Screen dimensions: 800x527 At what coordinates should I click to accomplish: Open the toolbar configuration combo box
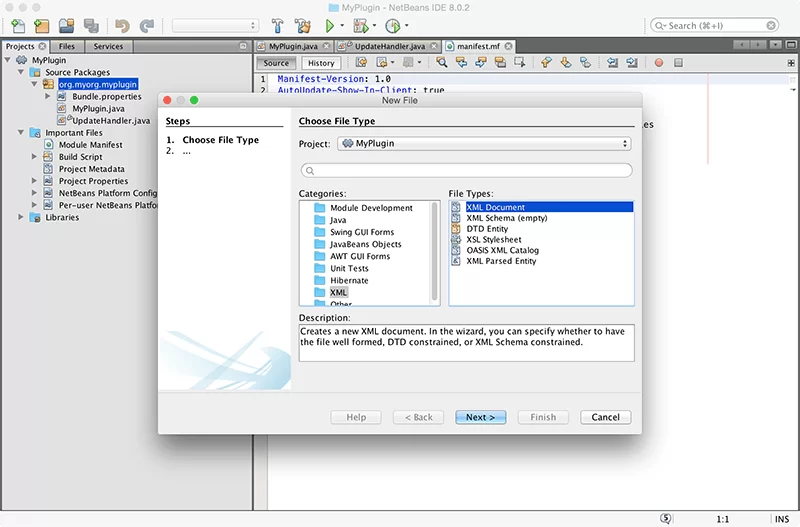[x=215, y=26]
